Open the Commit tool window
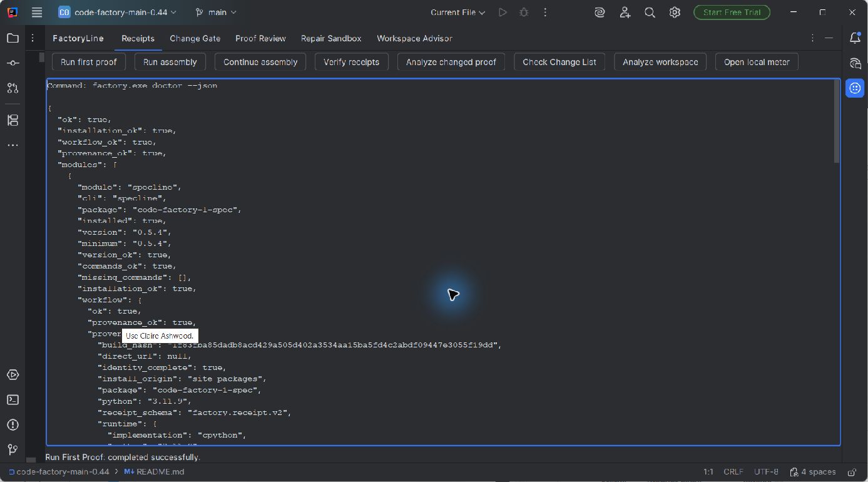The height and width of the screenshot is (482, 868). point(13,63)
